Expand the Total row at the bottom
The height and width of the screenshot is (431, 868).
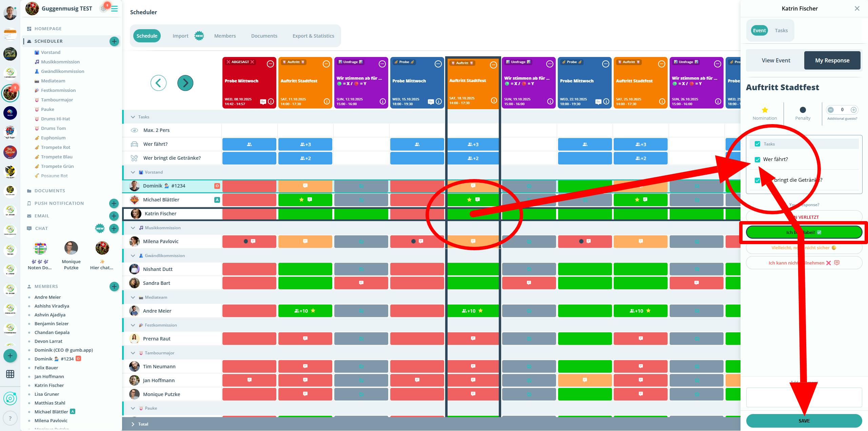133,424
